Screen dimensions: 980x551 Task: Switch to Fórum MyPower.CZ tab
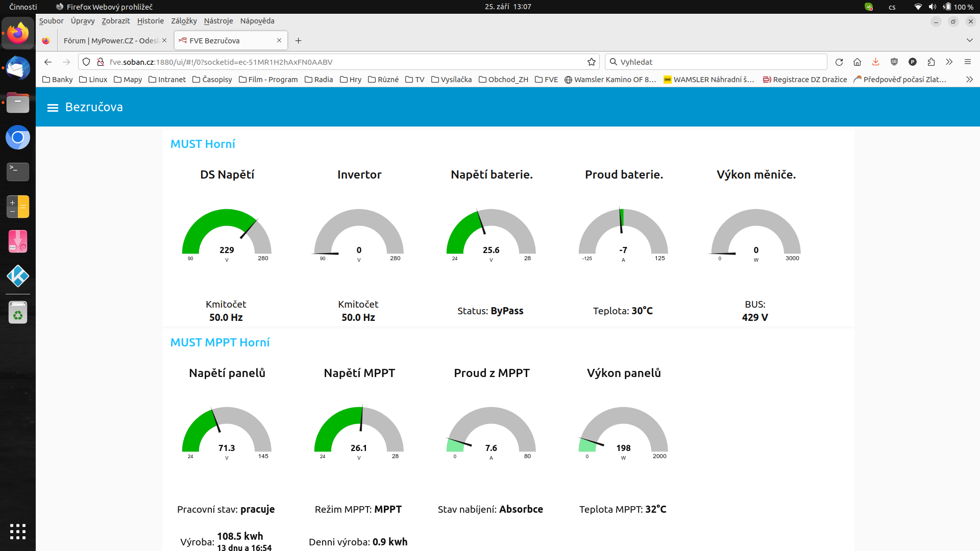click(111, 41)
